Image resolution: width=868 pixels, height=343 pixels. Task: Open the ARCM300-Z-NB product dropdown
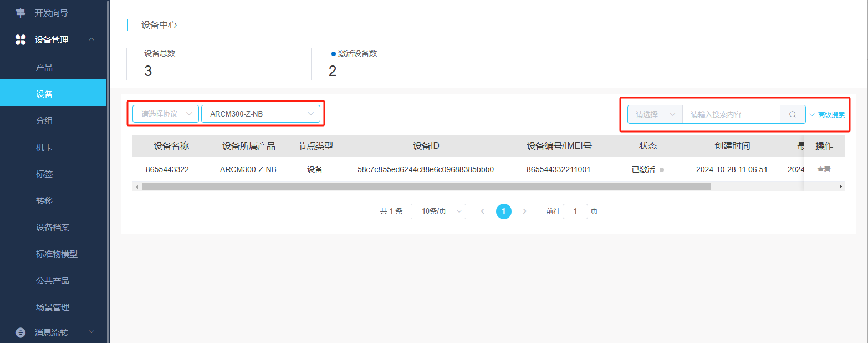coord(261,114)
